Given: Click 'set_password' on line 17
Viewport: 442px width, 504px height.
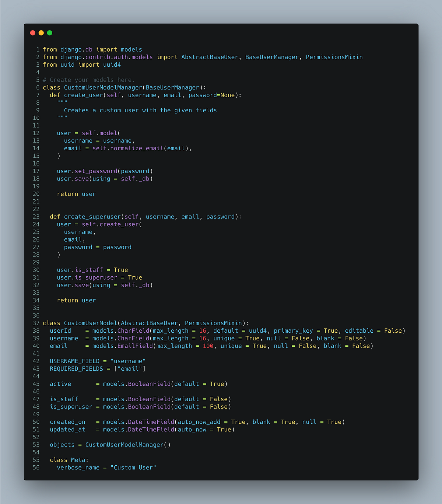Looking at the screenshot, I should point(96,171).
